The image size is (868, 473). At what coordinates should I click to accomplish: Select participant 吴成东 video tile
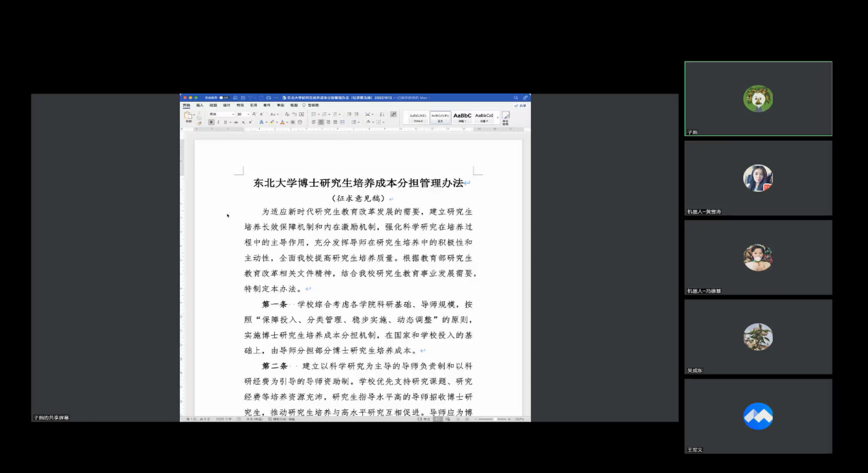pyautogui.click(x=758, y=337)
